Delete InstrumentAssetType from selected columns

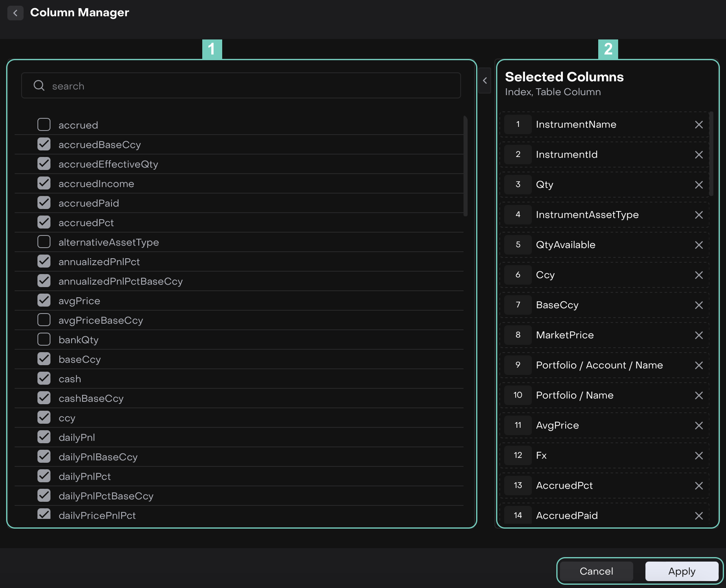[699, 215]
